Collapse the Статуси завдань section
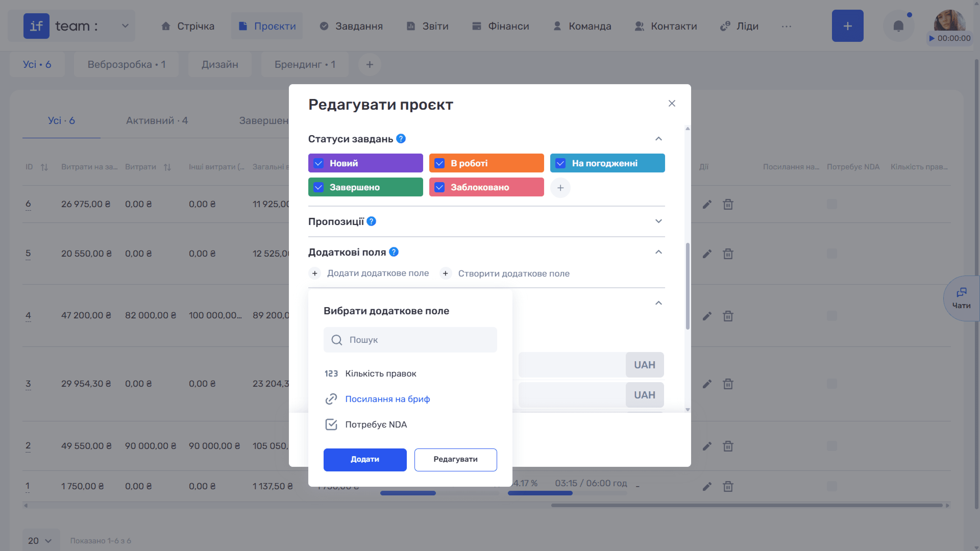 [x=658, y=139]
